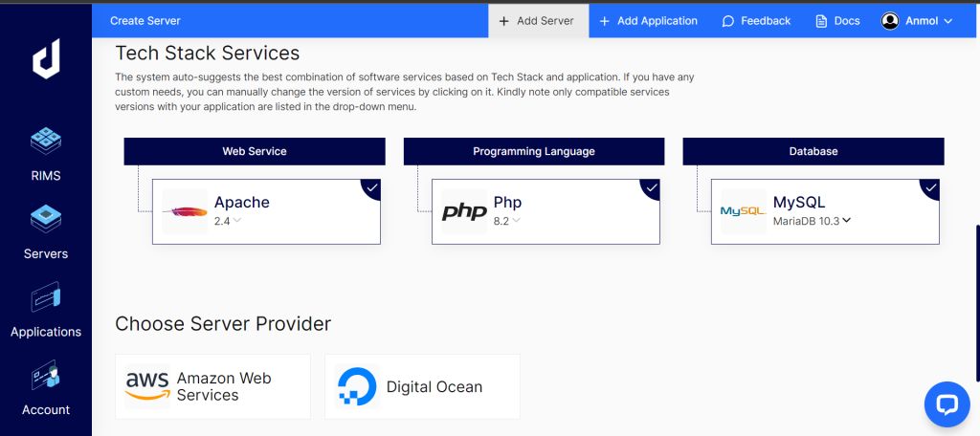Viewport: 980px width, 436px height.
Task: Click the Devtron logo in sidebar
Action: tap(46, 59)
